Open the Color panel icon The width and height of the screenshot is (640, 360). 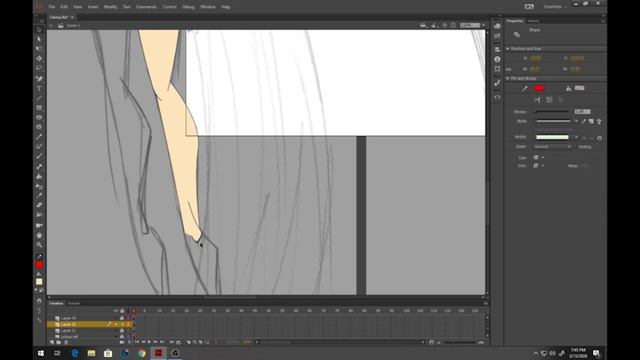coord(497,26)
